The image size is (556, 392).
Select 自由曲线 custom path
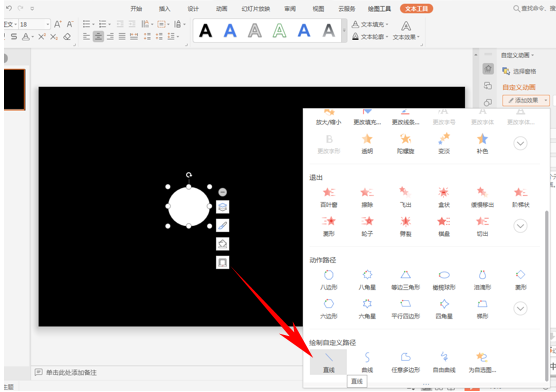click(x=444, y=362)
